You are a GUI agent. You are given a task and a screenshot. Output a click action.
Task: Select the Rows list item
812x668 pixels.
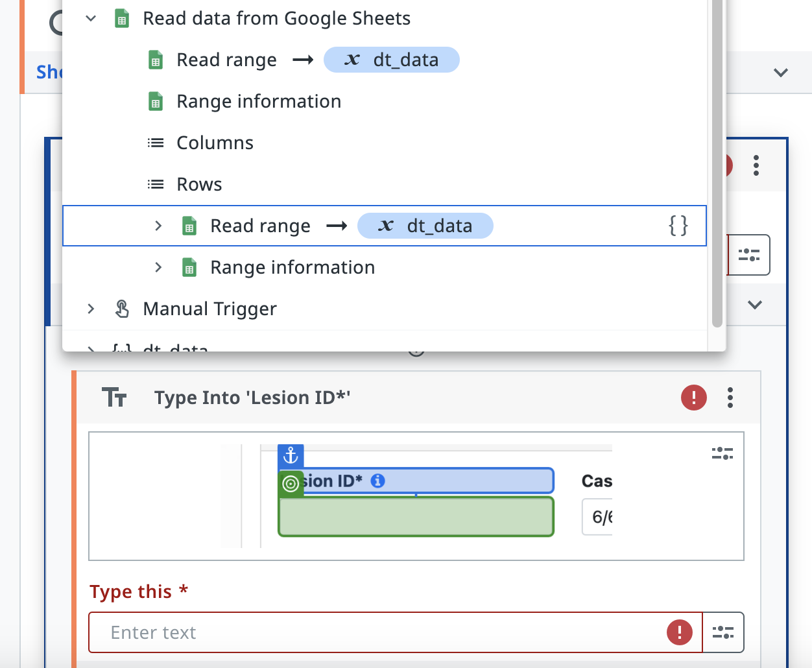(199, 184)
